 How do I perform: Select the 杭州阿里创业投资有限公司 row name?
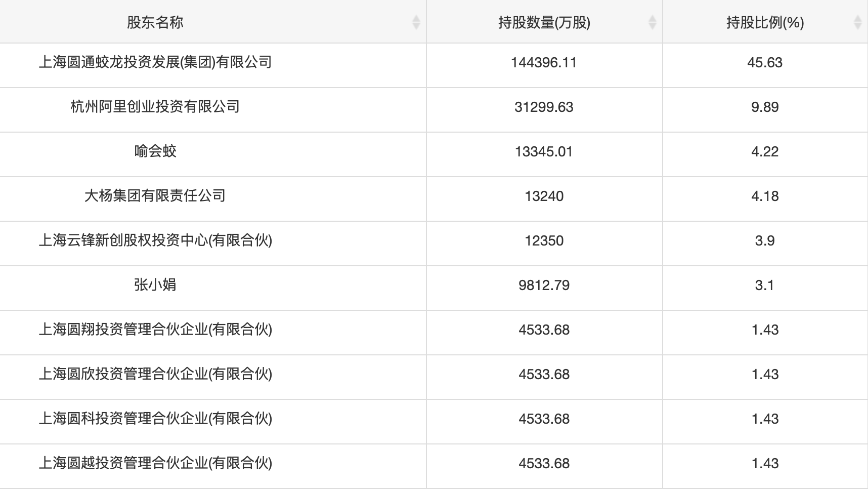coord(155,107)
